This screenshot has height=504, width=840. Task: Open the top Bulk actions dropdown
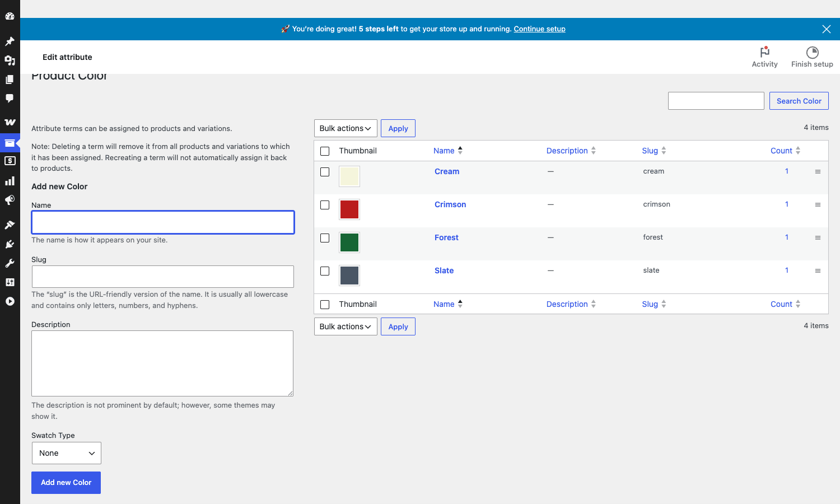click(346, 128)
